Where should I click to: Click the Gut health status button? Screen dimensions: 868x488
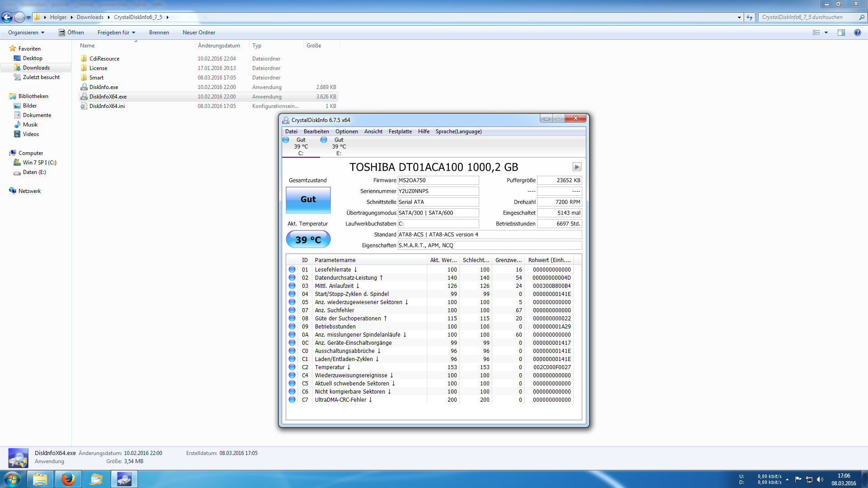[x=308, y=200]
